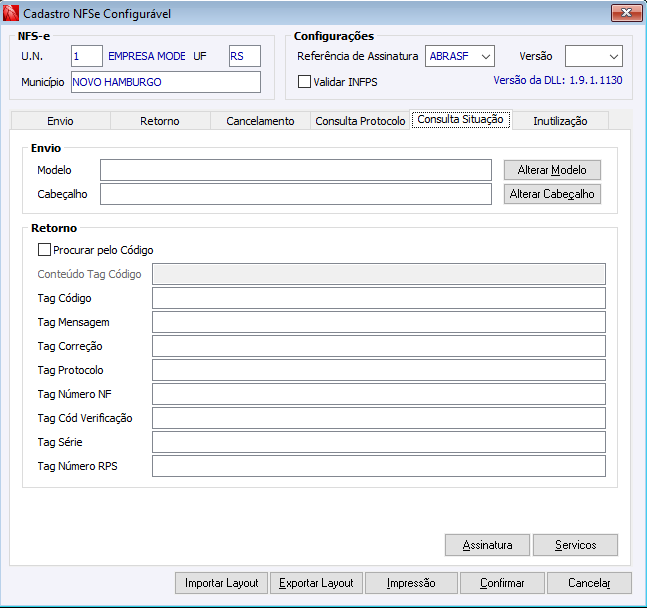
Task: Click the Tag Número NF field
Action: tap(379, 394)
